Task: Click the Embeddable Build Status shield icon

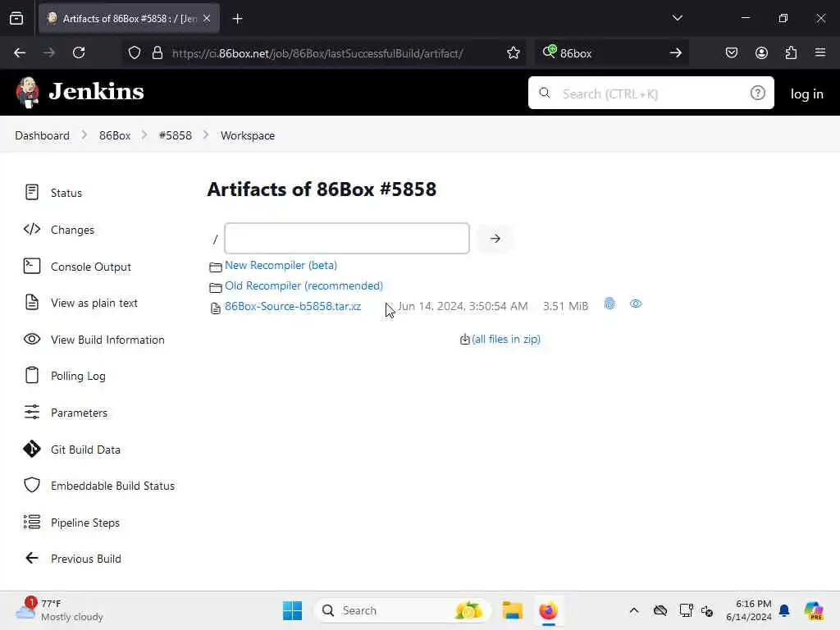Action: pos(32,486)
